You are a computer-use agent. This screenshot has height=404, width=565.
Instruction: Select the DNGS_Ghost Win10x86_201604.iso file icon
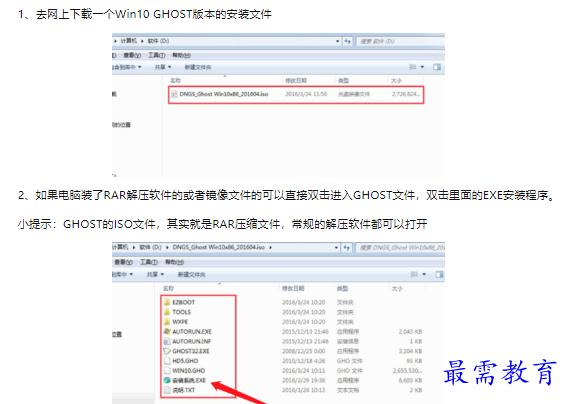pos(174,94)
